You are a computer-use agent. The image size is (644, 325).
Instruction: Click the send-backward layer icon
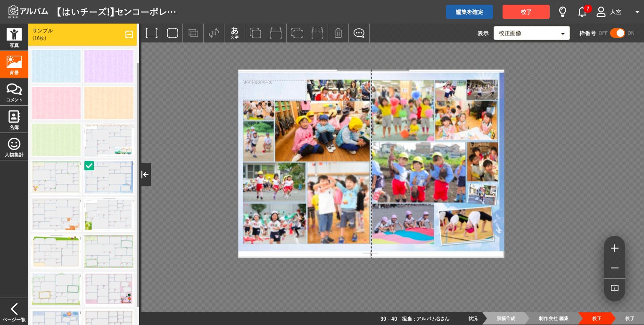(297, 33)
